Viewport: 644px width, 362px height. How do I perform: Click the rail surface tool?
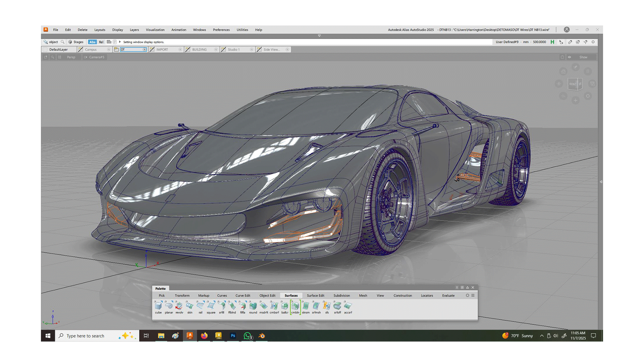point(200,306)
